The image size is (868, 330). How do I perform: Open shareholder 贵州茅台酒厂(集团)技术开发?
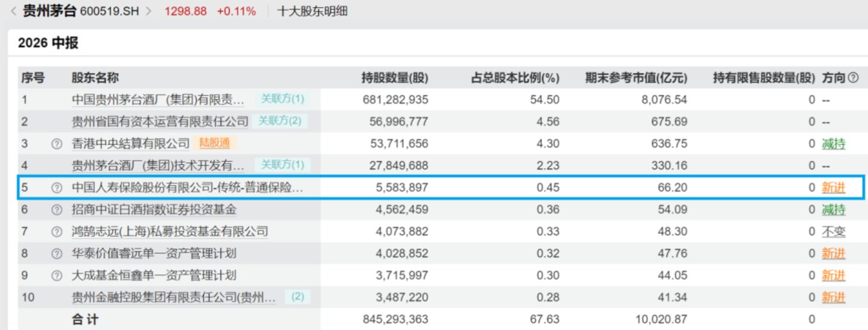[158, 166]
